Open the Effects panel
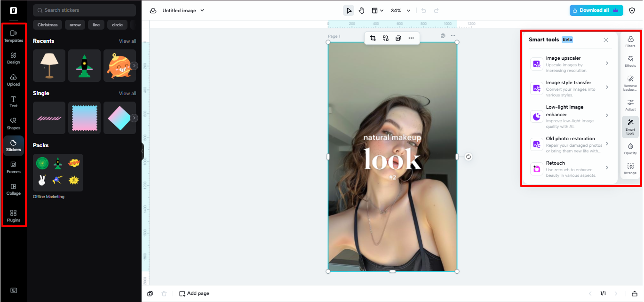 coord(630,61)
